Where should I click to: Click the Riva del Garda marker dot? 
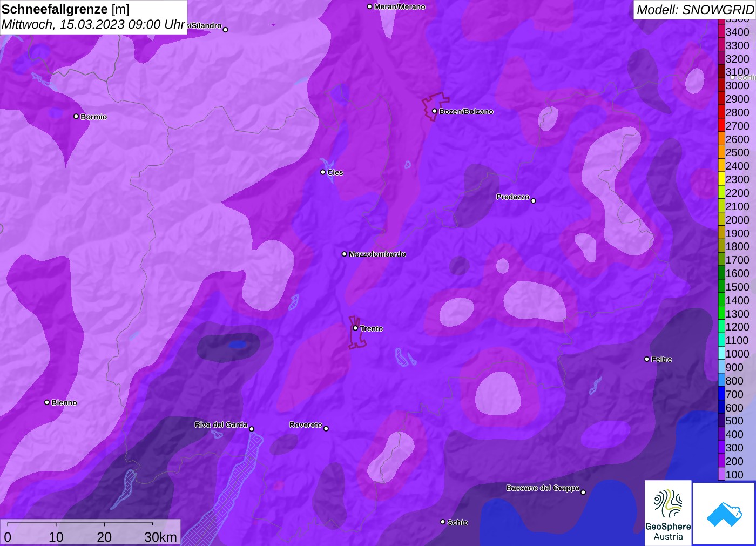point(251,429)
